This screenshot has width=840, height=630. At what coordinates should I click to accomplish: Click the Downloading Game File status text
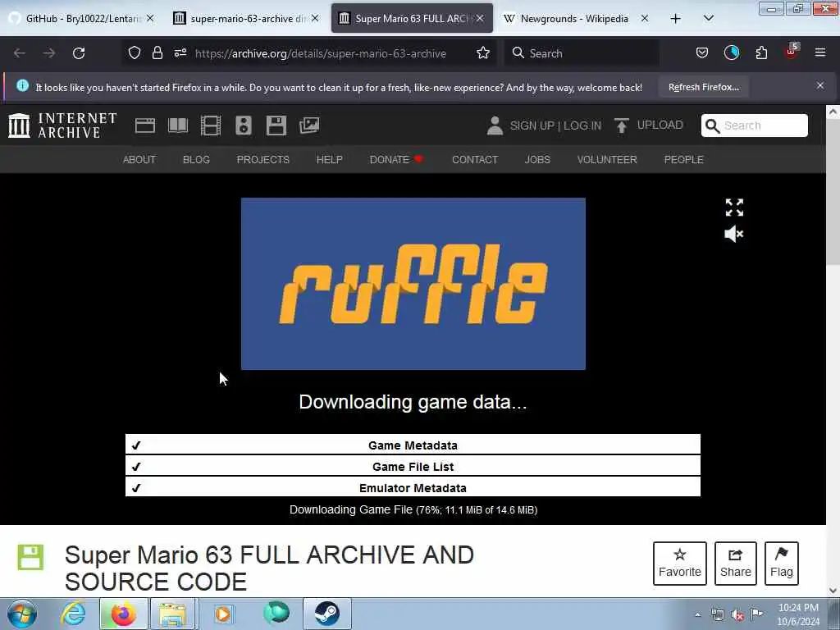413,509
